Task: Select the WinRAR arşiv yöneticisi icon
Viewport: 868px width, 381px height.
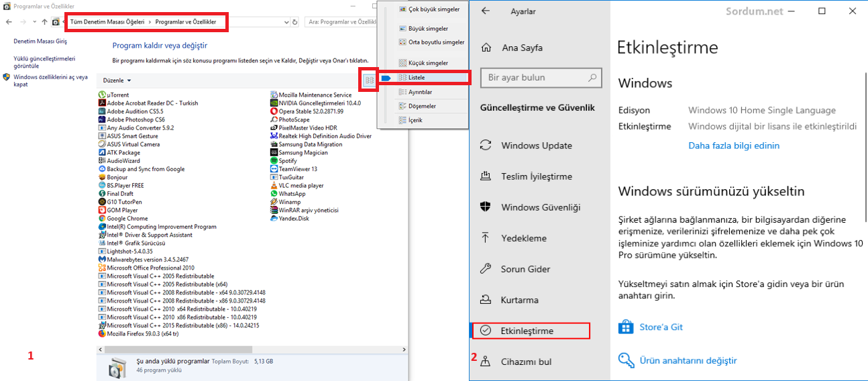Action: click(274, 210)
